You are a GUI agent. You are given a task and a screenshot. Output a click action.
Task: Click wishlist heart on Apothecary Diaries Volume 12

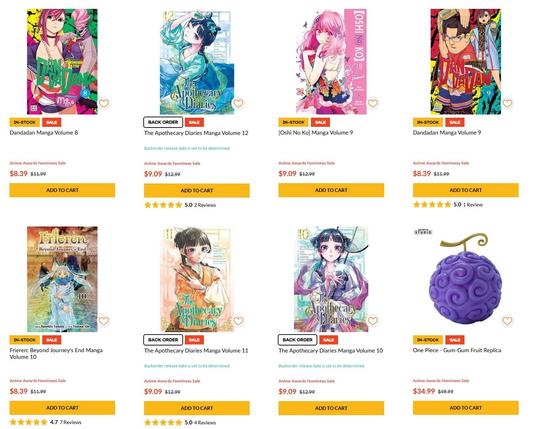pos(238,103)
